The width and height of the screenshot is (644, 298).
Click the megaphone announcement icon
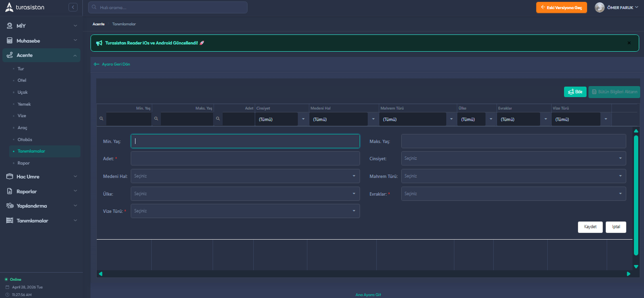tap(99, 43)
